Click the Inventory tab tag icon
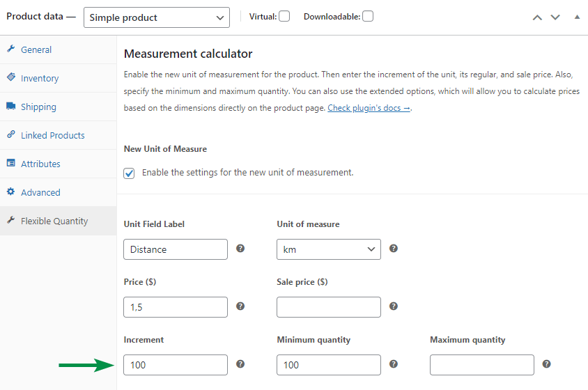The height and width of the screenshot is (390, 588). pyautogui.click(x=11, y=77)
